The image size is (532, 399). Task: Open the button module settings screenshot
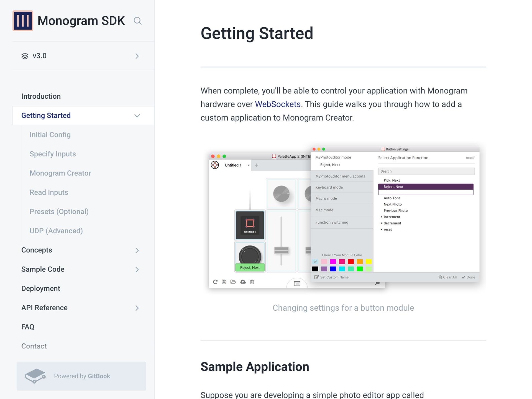click(x=344, y=217)
